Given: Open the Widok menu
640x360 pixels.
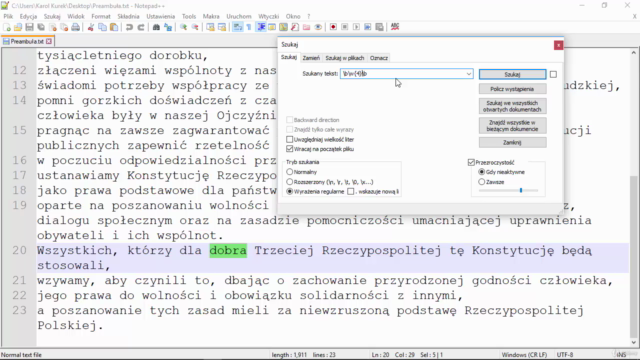Looking at the screenshot, I should (x=76, y=16).
